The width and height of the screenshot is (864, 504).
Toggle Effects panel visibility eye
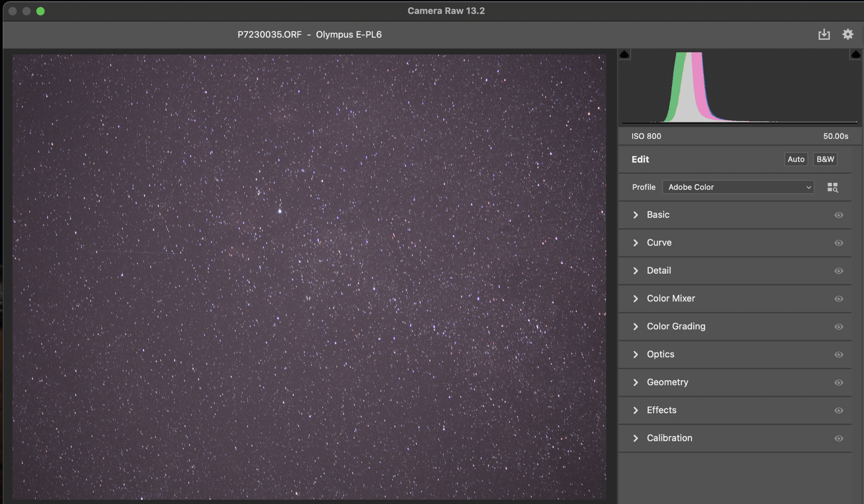(x=838, y=410)
